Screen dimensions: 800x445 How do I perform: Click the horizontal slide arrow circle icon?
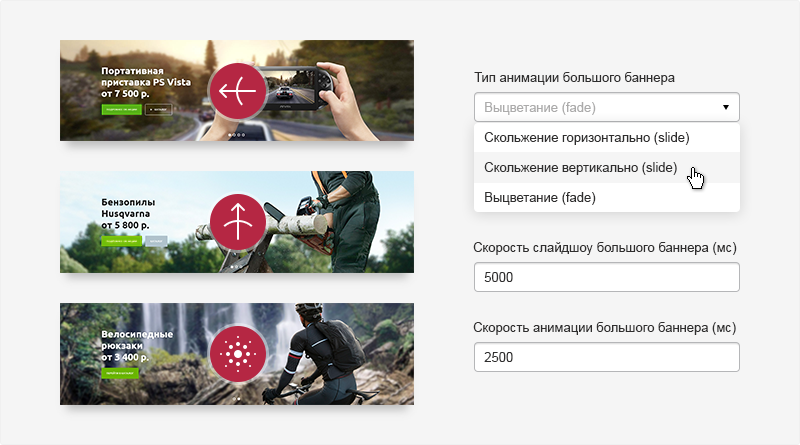click(238, 91)
